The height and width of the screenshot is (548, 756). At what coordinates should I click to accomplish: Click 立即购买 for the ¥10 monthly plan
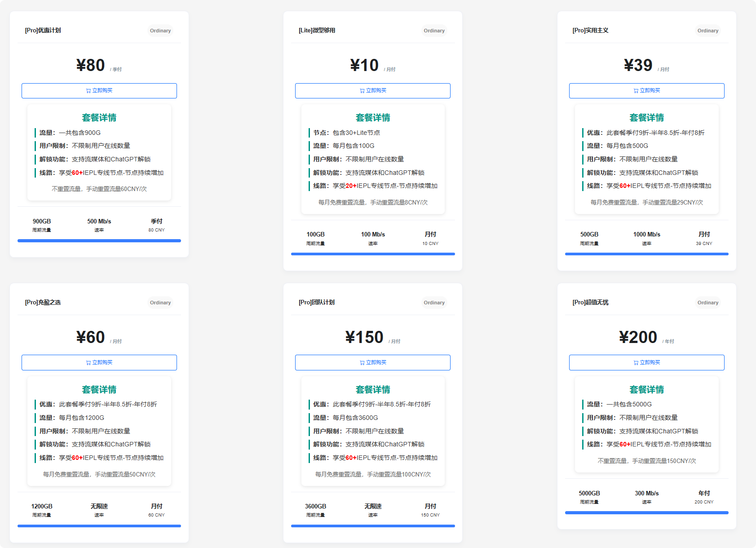(372, 90)
